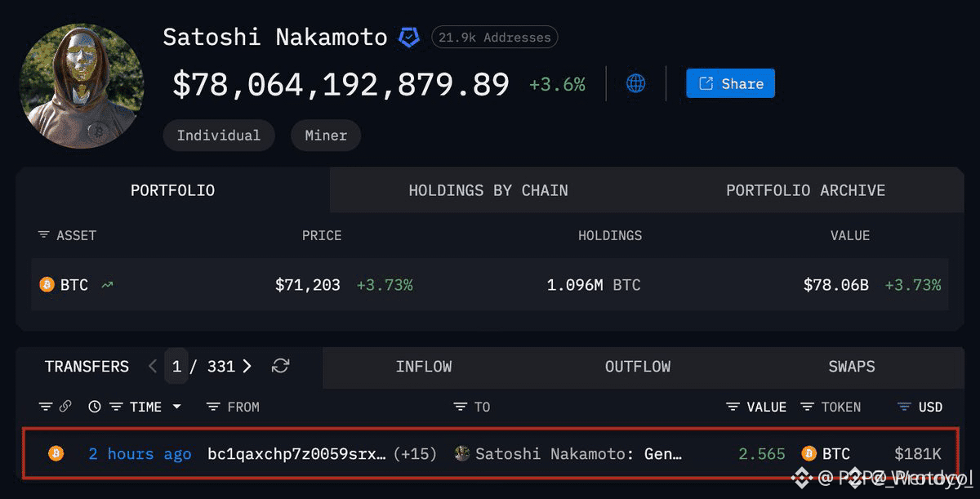
Task: Expand the TIME sort dropdown arrow
Action: tap(176, 407)
